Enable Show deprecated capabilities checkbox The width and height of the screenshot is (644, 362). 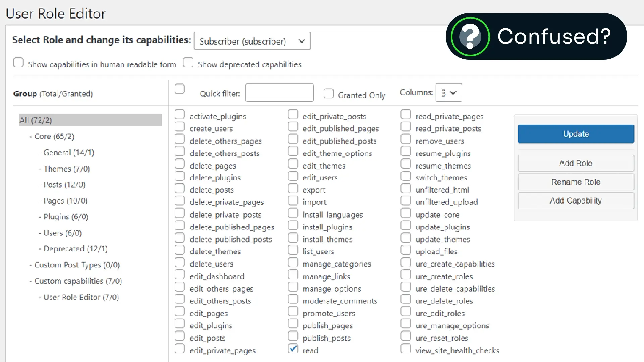188,63
